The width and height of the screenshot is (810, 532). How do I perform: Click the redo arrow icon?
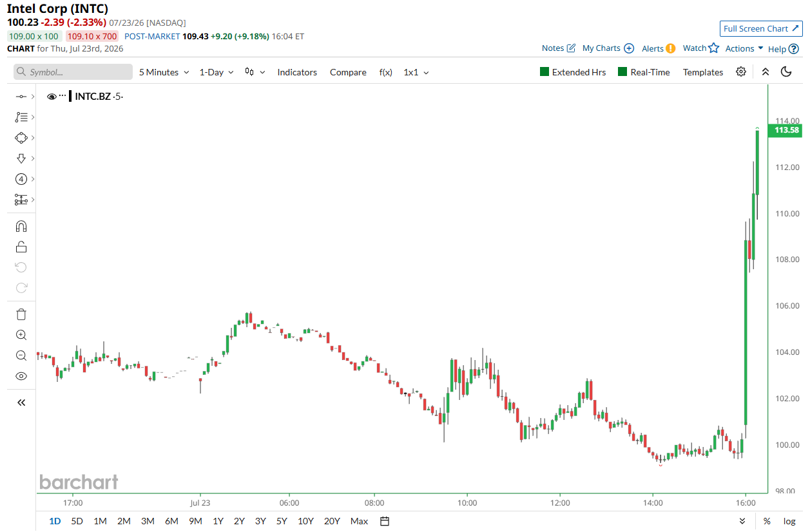21,288
